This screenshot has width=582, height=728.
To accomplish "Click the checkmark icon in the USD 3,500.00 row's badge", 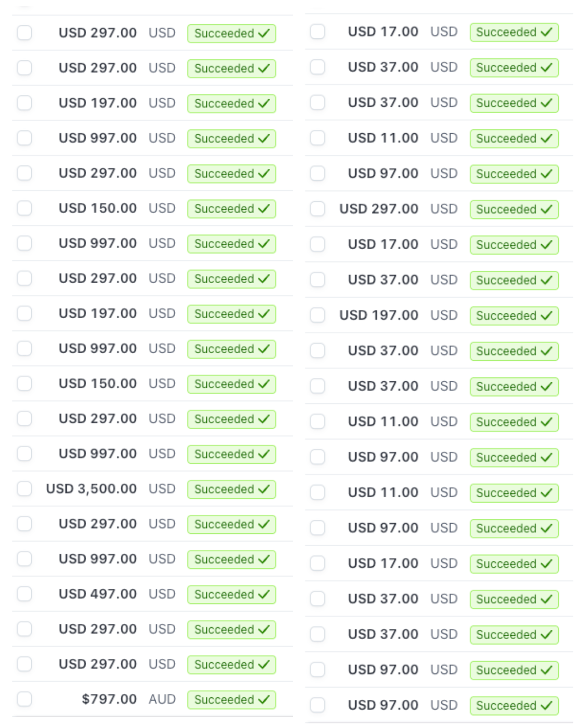I will coord(264,489).
